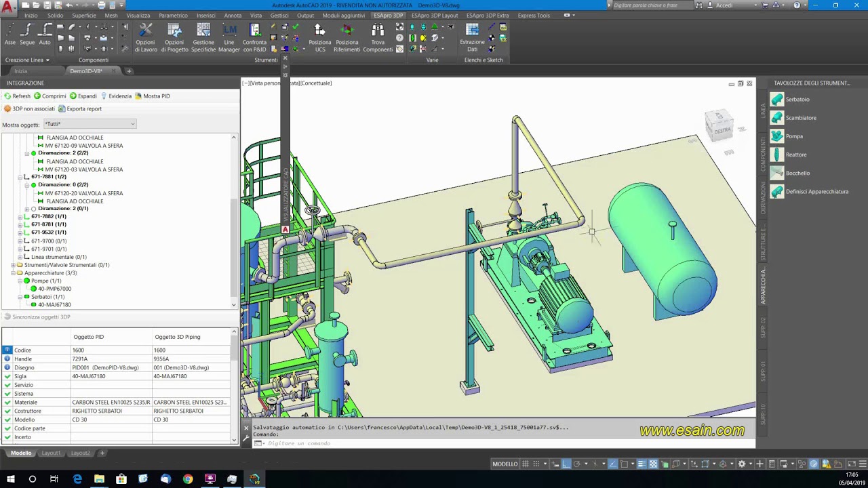Select 40-MAJ67180 tree item
This screenshot has width=868, height=488.
[x=54, y=305]
